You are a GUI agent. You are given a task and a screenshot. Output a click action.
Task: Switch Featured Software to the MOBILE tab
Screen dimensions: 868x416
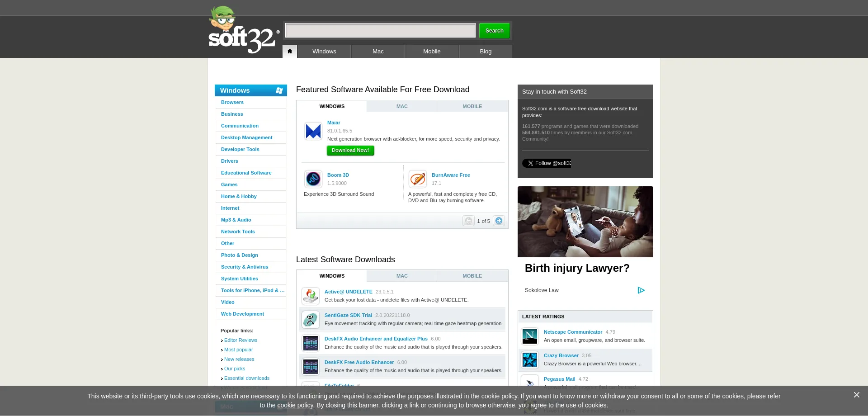(x=472, y=106)
